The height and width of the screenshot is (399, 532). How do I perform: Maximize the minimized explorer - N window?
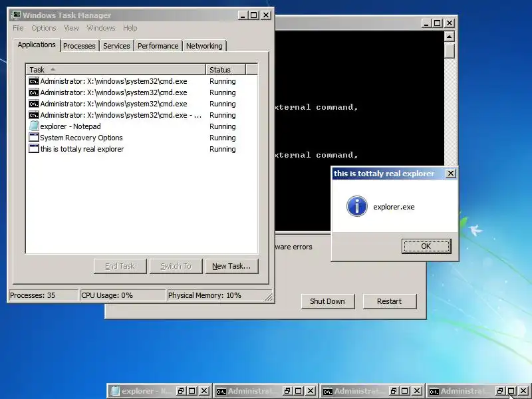(192, 391)
